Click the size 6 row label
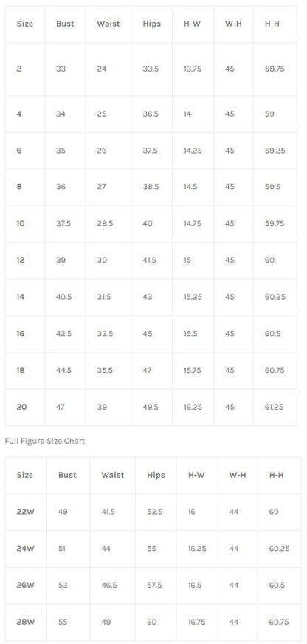Screen dimensions: 307x644 click(x=19, y=151)
